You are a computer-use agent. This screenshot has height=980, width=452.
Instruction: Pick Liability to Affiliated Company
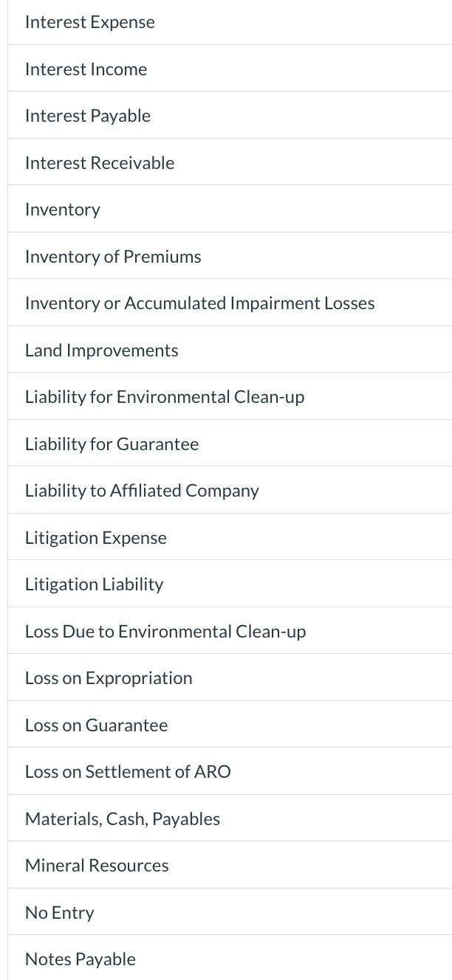142,490
